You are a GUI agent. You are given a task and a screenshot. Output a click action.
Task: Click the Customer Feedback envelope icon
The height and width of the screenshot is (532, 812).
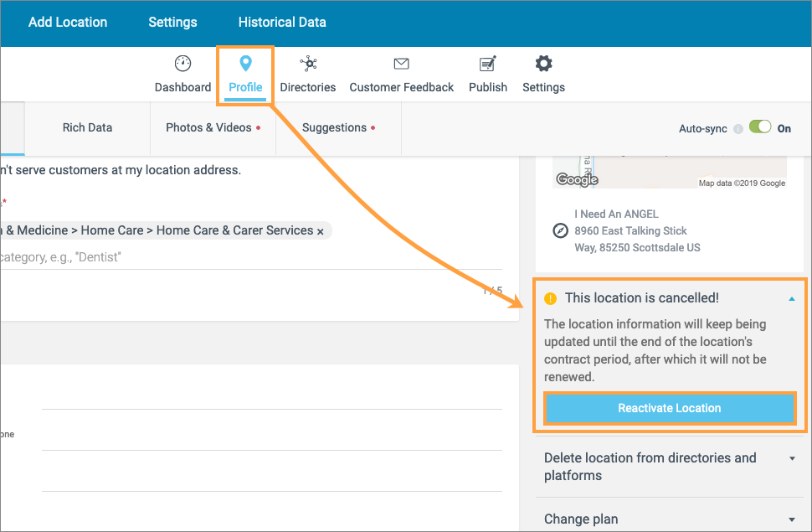(400, 64)
